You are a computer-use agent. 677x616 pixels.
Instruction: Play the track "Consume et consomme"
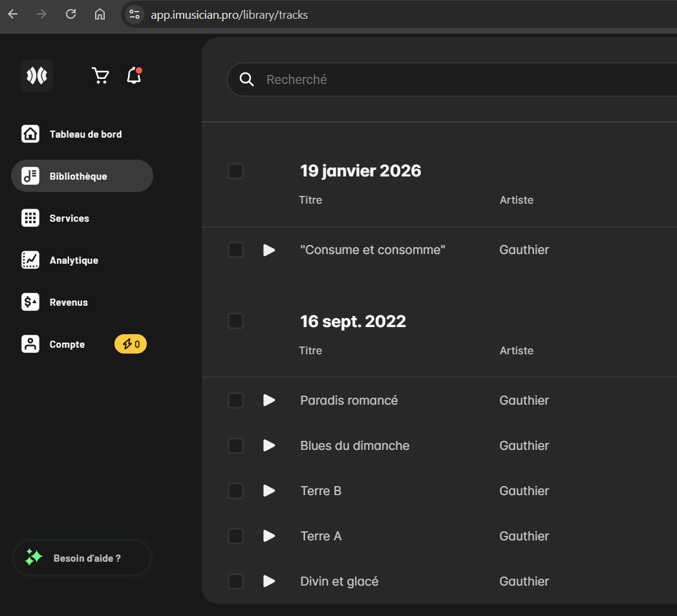[x=269, y=250]
